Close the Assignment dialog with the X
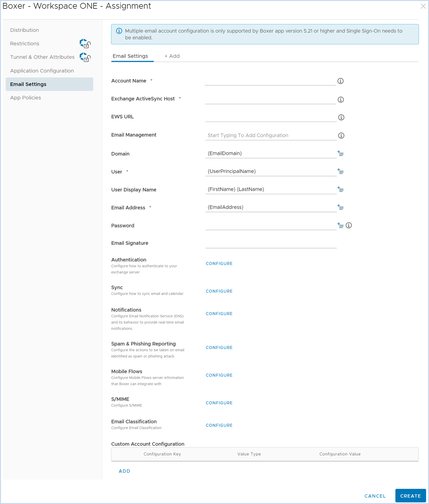Image resolution: width=429 pixels, height=504 pixels. pos(423,6)
